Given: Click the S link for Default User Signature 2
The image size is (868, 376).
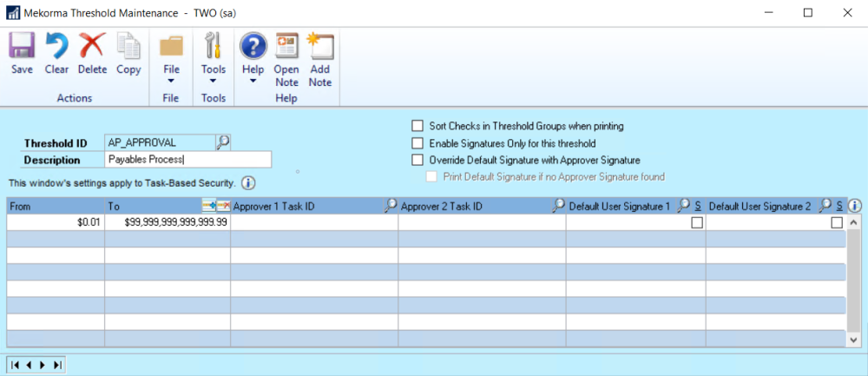Looking at the screenshot, I should coord(839,206).
